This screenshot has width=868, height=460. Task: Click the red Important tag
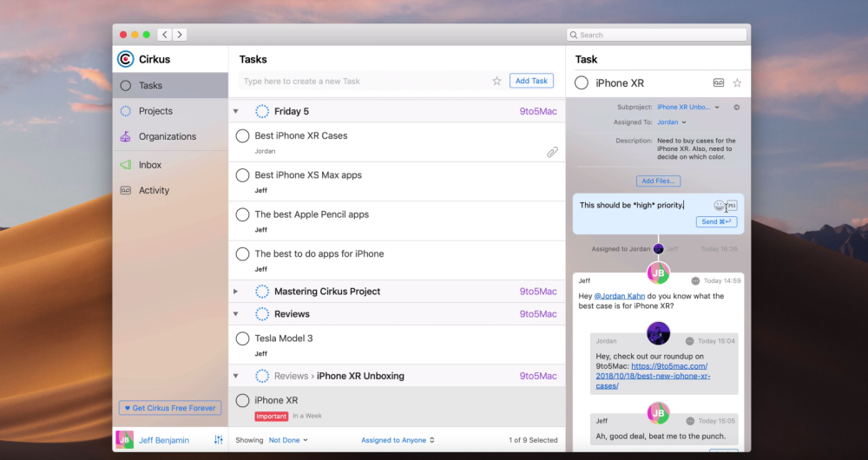[271, 417]
